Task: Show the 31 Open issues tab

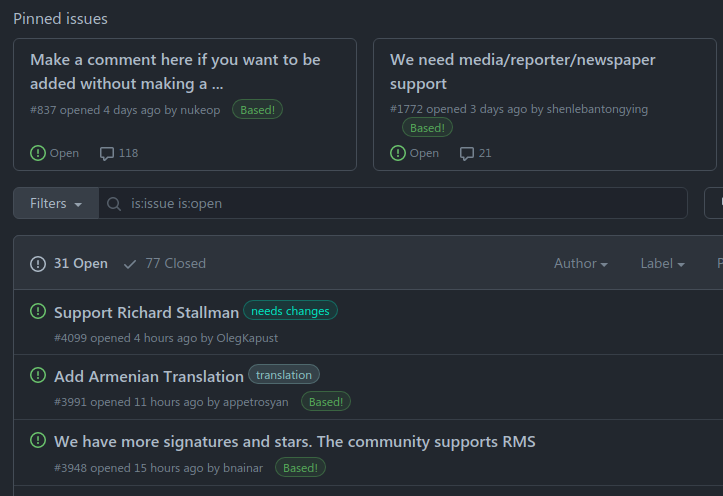Action: (69, 264)
